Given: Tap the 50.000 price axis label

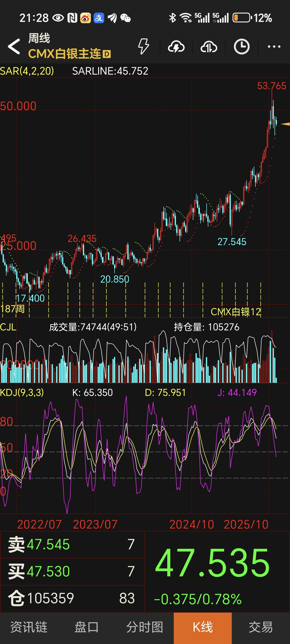Looking at the screenshot, I should 18,106.
